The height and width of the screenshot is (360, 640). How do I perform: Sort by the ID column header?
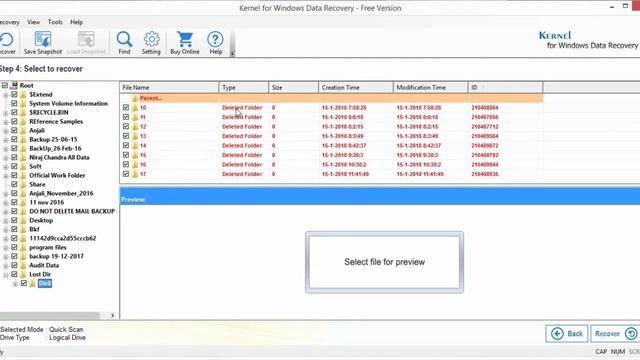(x=505, y=87)
